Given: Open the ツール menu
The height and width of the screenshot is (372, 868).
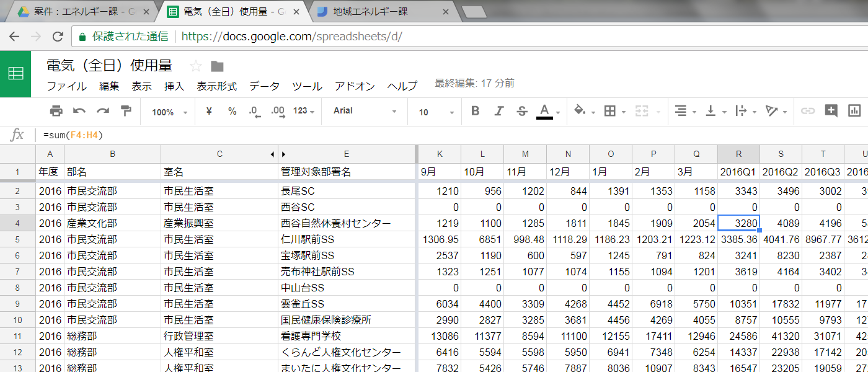Looking at the screenshot, I should [308, 86].
